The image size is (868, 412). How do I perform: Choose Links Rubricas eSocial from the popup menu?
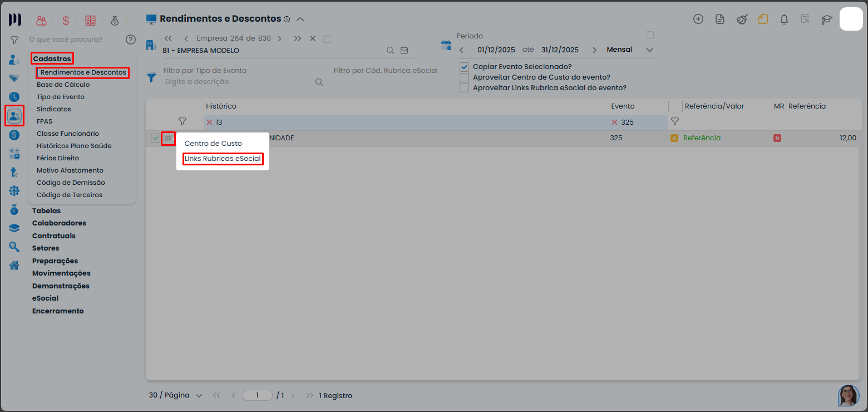(x=223, y=159)
